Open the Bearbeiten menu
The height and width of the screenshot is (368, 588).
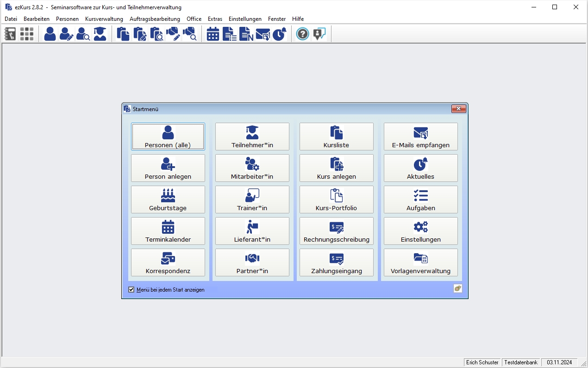37,19
